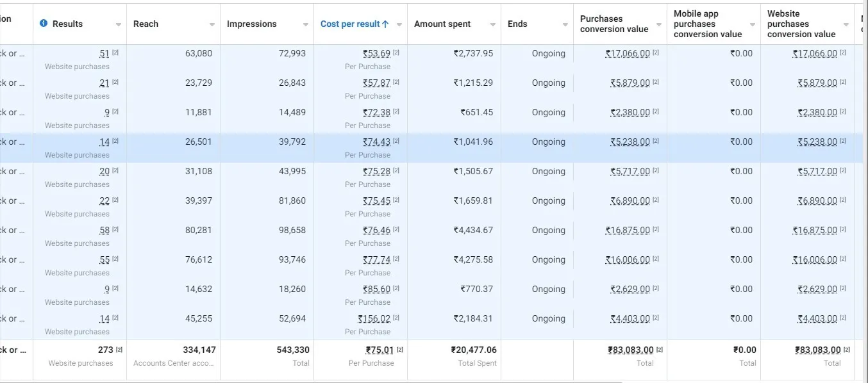The image size is (868, 383).
Task: Open the Results column dropdown arrow
Action: (119, 25)
